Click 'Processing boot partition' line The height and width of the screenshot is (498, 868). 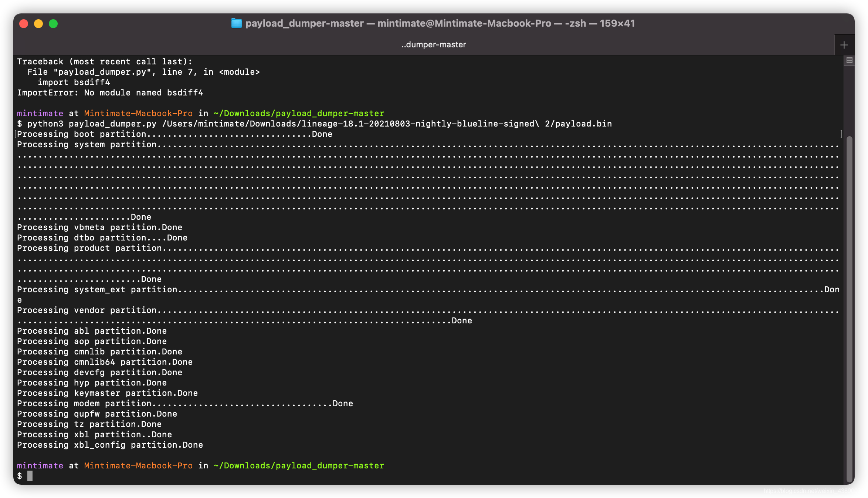(175, 134)
